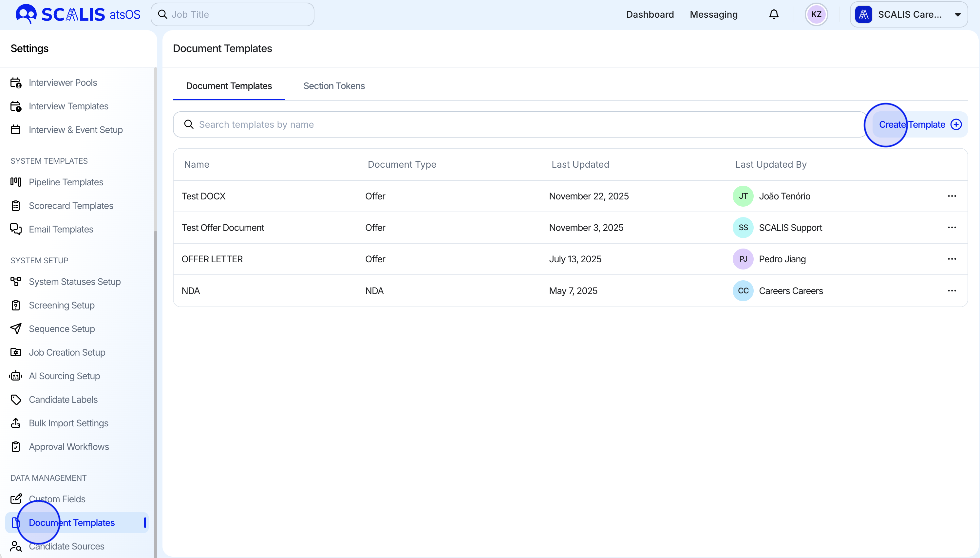The image size is (980, 558).
Task: Open Messaging from the top navigation
Action: [x=713, y=14]
